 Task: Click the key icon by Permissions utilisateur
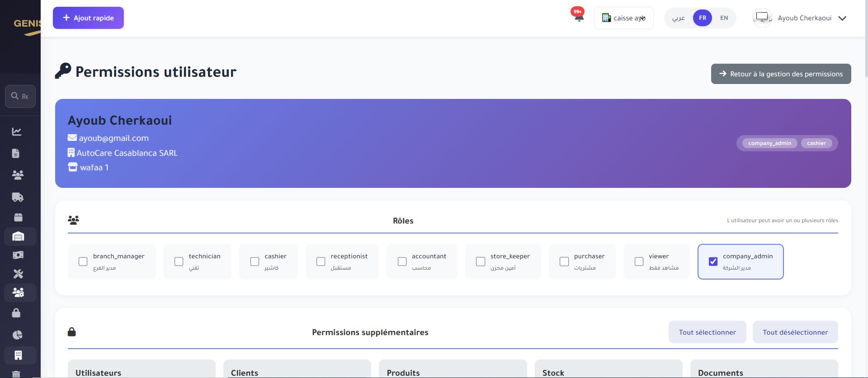click(63, 71)
